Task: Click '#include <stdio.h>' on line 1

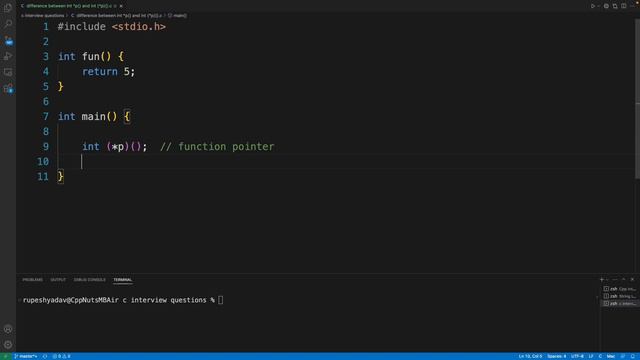Action: pos(111,27)
